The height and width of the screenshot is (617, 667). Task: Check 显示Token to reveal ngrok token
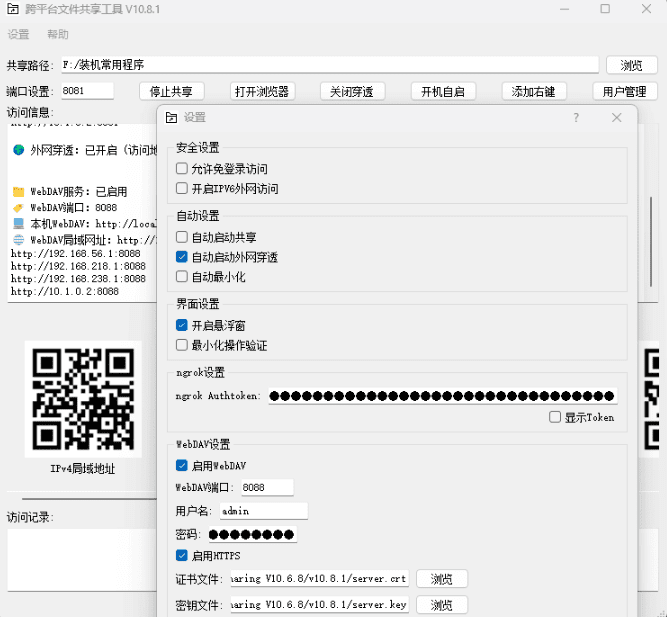pos(555,417)
